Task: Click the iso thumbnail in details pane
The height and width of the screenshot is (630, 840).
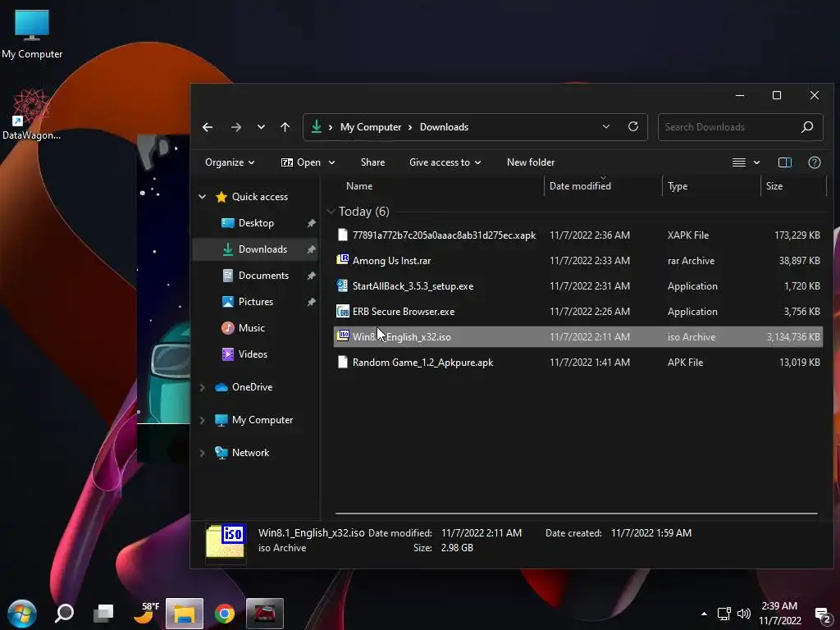Action: [x=226, y=542]
